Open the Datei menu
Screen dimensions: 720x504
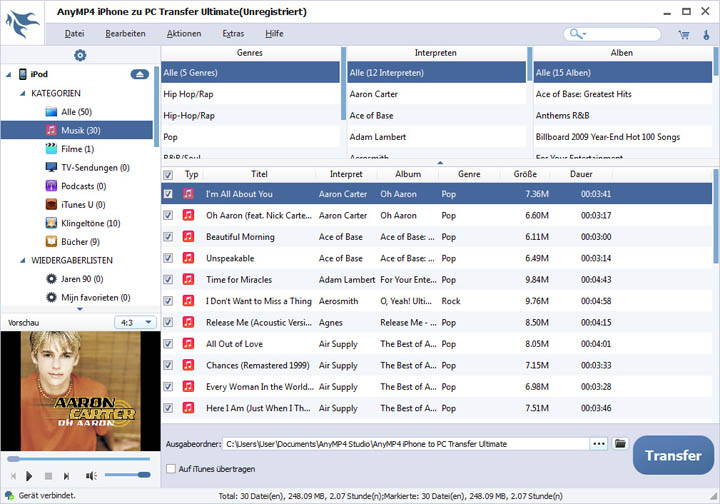tap(74, 34)
